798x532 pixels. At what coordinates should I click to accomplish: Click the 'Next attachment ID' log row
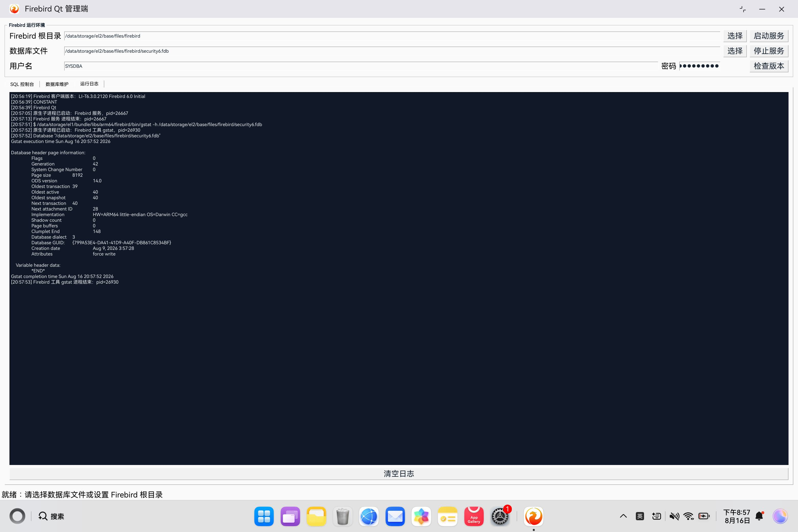click(65, 209)
